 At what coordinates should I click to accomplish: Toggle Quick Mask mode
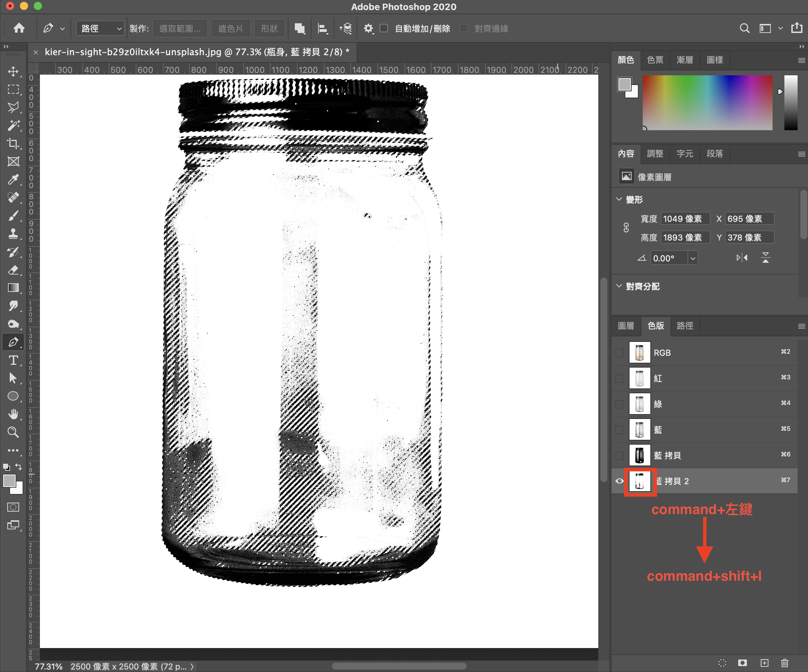pyautogui.click(x=13, y=507)
